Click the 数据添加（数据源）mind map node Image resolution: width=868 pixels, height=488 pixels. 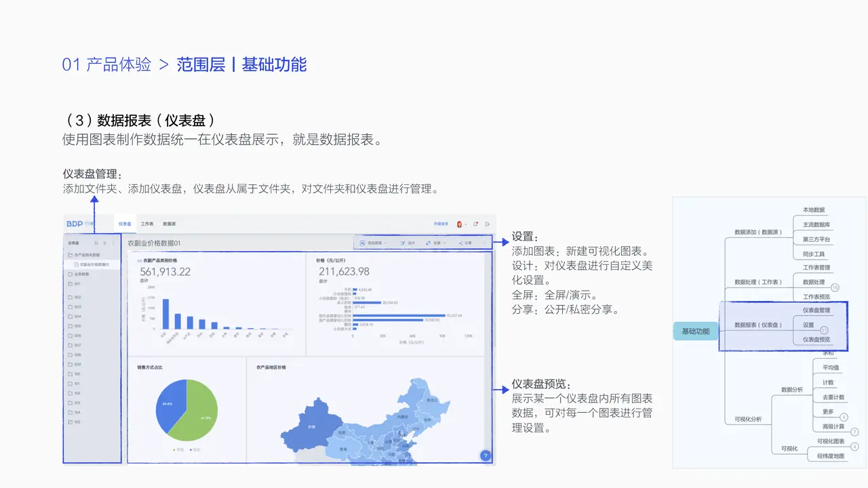(x=758, y=232)
